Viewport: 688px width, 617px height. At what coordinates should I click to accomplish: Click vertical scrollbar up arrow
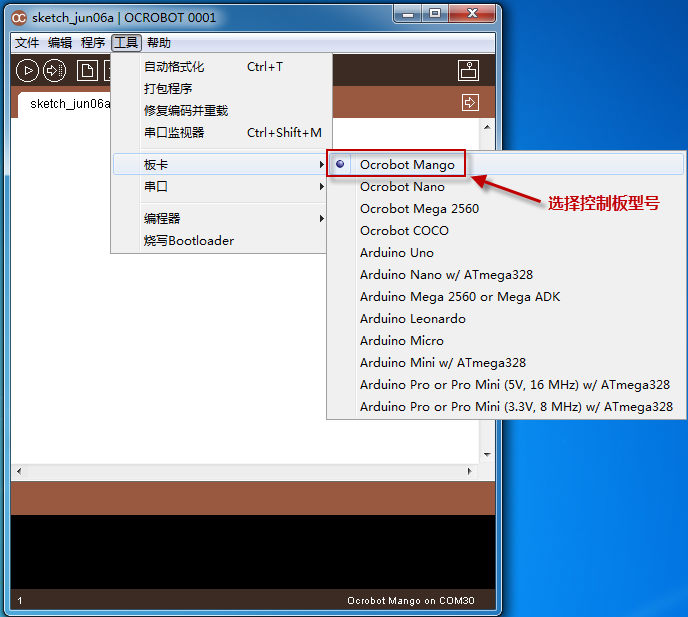pyautogui.click(x=487, y=127)
